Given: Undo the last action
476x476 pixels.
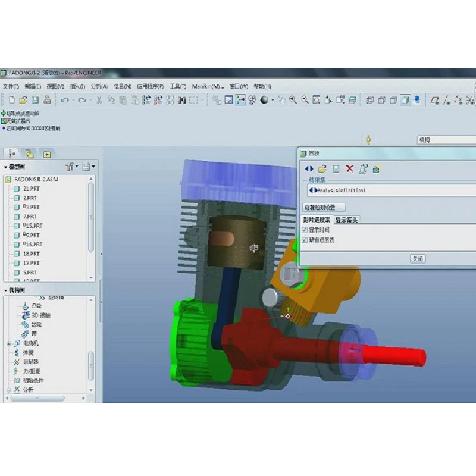Looking at the screenshot, I should 64,100.
